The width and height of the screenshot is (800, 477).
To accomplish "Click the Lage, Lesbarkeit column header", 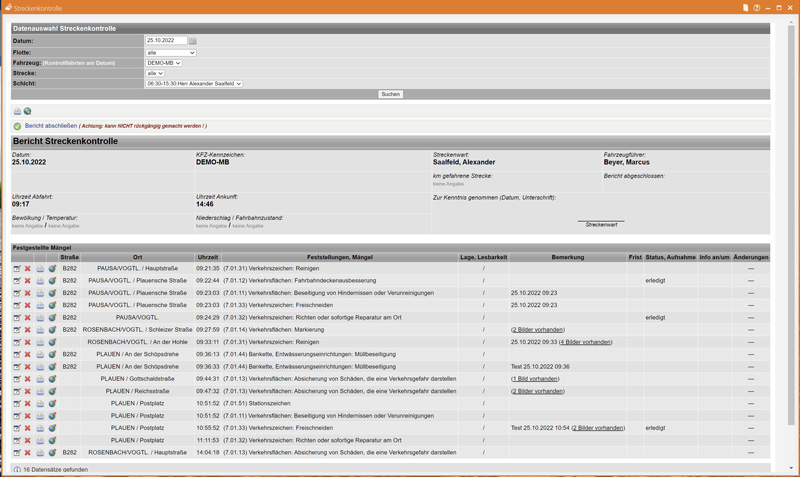I will click(x=484, y=257).
